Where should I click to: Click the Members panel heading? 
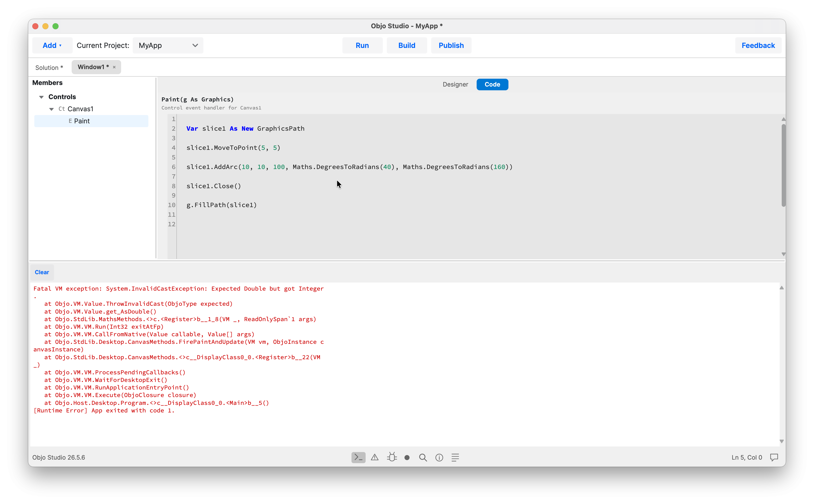(x=47, y=83)
